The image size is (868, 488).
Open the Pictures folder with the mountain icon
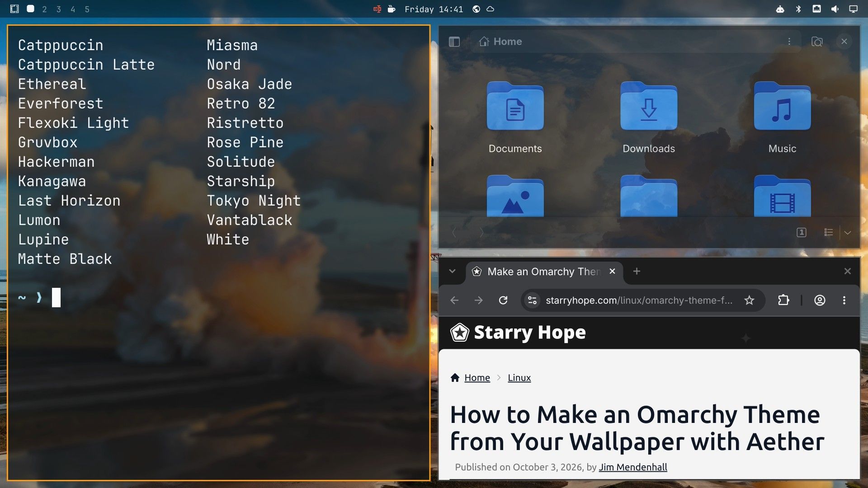(515, 196)
